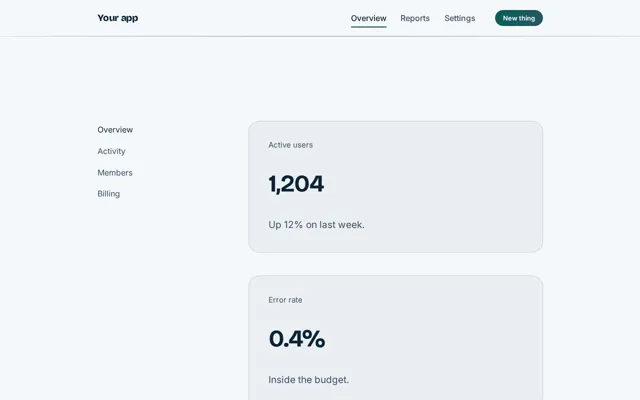
Task: Click the Up 12% on last week text
Action: click(316, 225)
